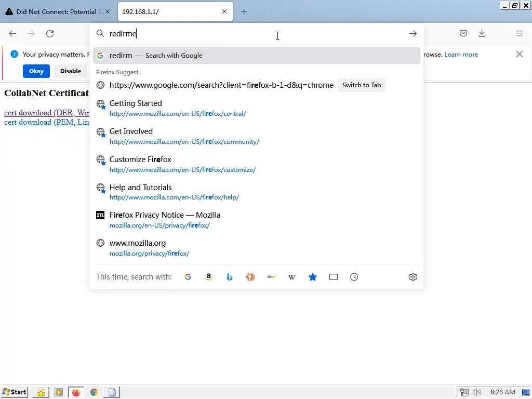Search within Bookmarks using star icon
Screen dimensions: 532x399
312,277
